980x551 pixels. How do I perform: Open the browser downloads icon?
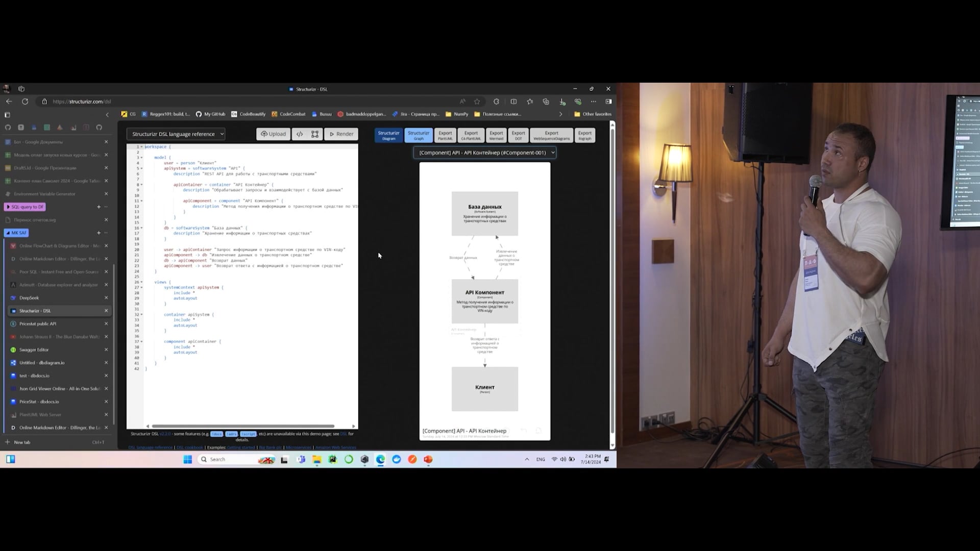[x=562, y=102]
